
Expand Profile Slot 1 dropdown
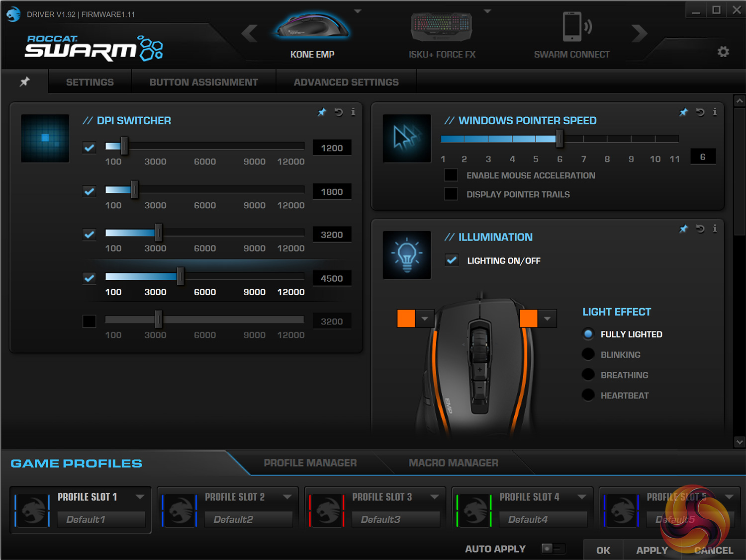pyautogui.click(x=140, y=497)
